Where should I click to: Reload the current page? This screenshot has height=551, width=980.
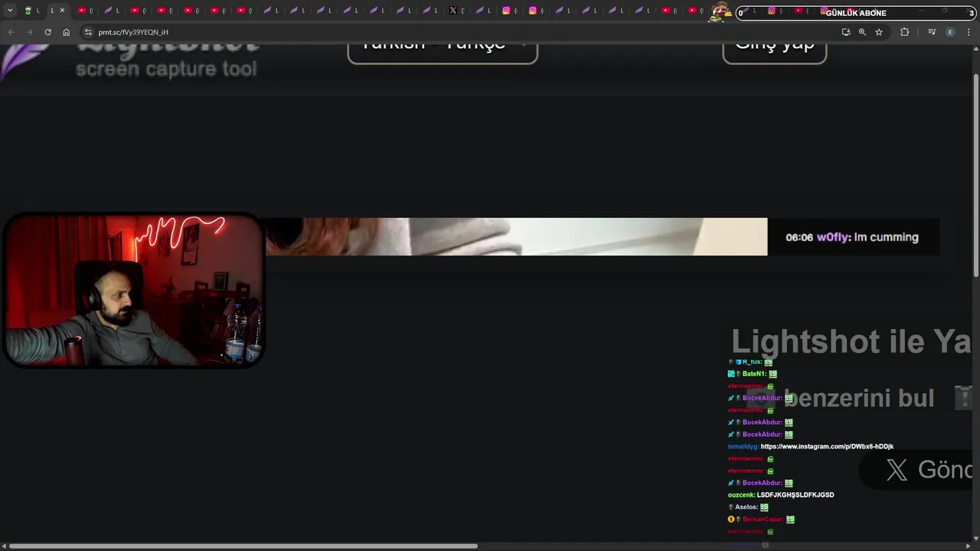(47, 32)
